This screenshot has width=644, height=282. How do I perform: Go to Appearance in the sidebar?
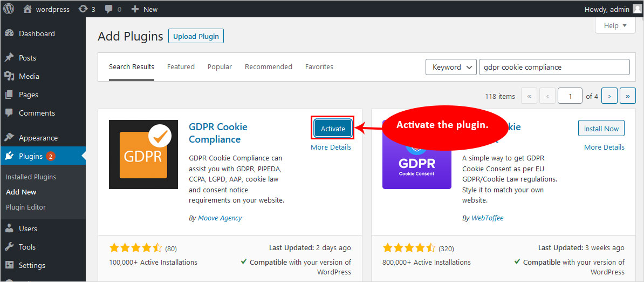pyautogui.click(x=38, y=138)
